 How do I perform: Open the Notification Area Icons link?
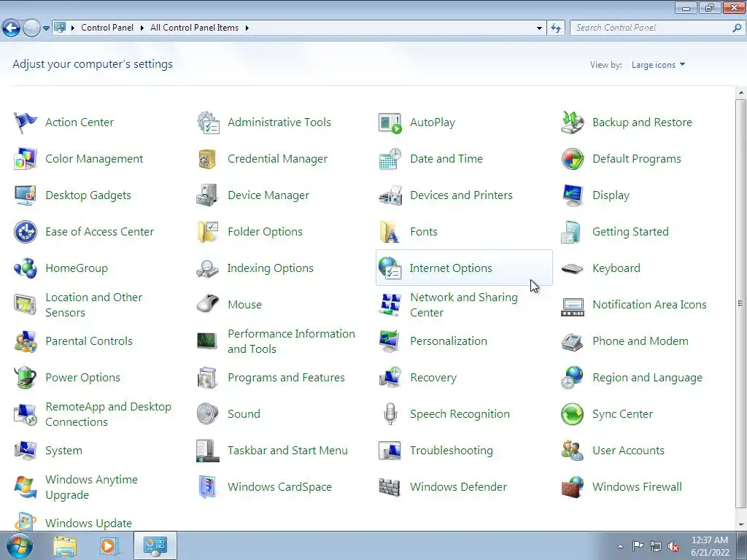[649, 305]
